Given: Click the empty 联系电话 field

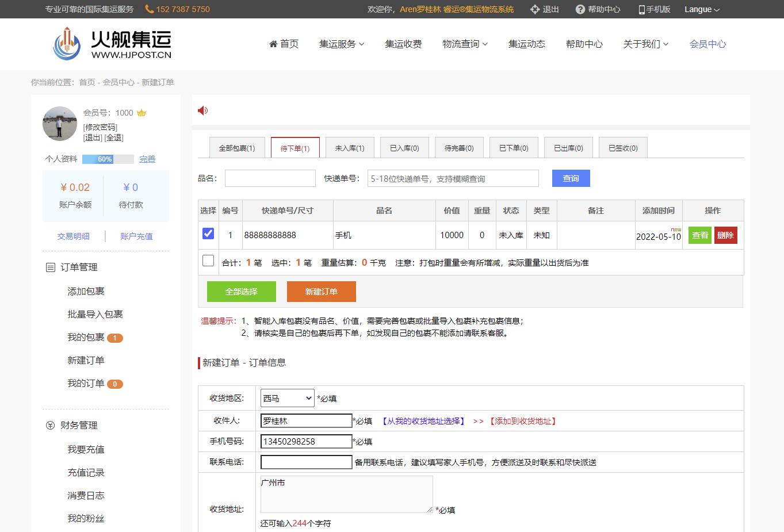Looking at the screenshot, I should [307, 462].
